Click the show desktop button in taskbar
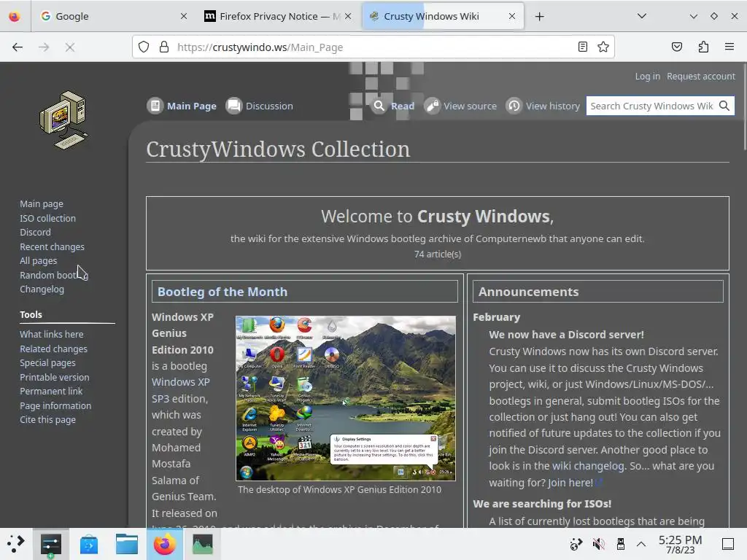This screenshot has height=560, width=747. click(728, 544)
